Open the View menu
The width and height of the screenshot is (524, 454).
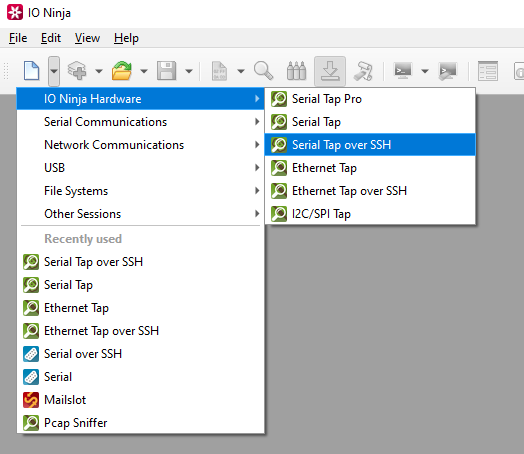[x=87, y=38]
